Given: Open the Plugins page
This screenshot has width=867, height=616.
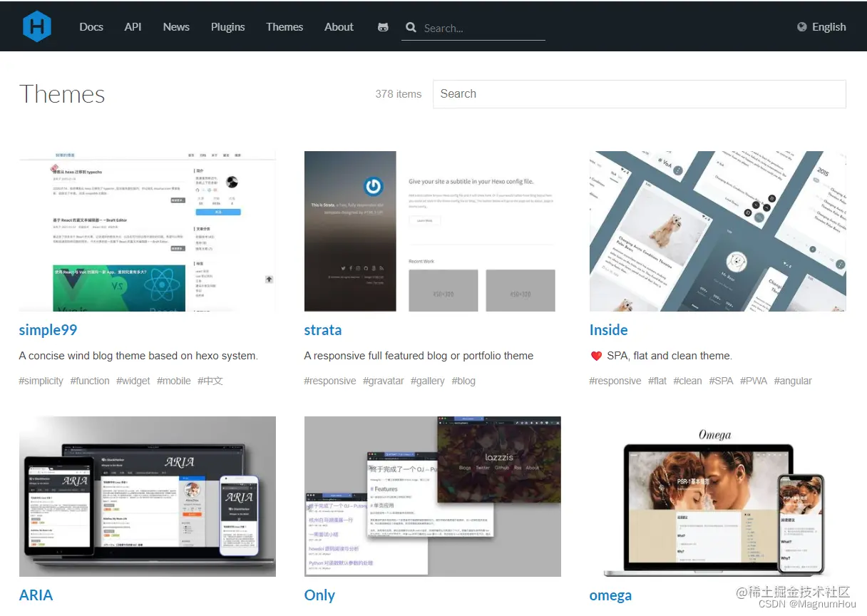Looking at the screenshot, I should tap(228, 27).
